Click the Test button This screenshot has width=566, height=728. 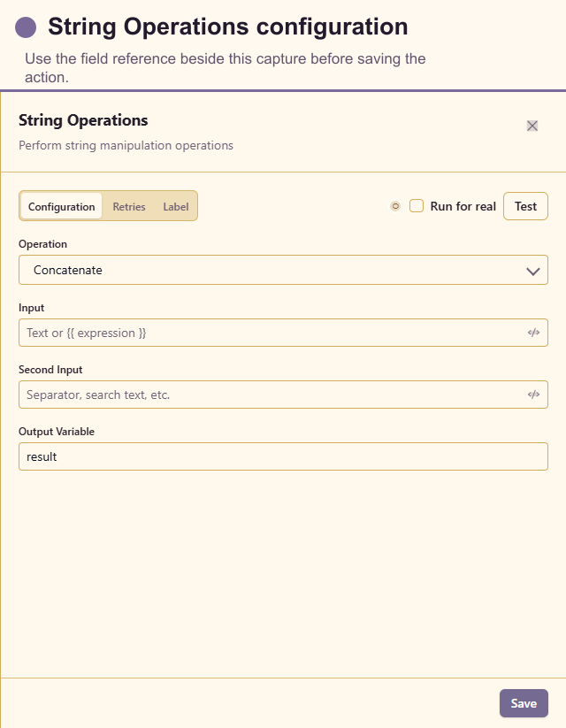point(525,206)
